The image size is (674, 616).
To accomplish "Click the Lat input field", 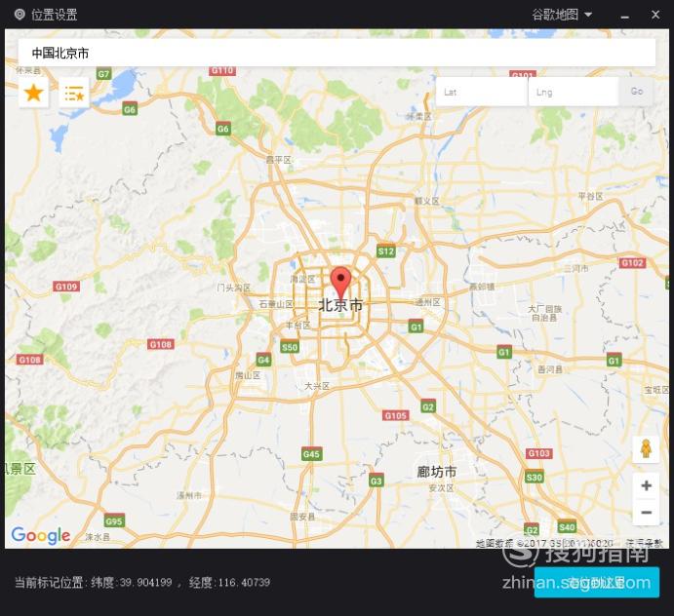I will [x=482, y=92].
